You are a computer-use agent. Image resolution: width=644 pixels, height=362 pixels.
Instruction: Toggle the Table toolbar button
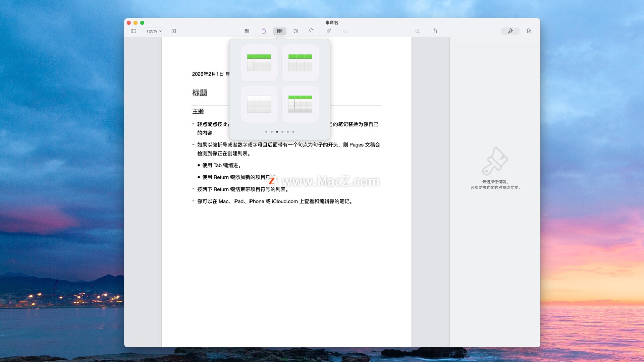(x=279, y=31)
